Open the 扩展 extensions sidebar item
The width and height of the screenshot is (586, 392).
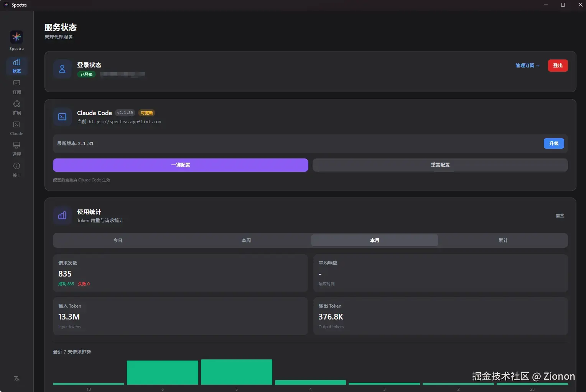click(16, 107)
